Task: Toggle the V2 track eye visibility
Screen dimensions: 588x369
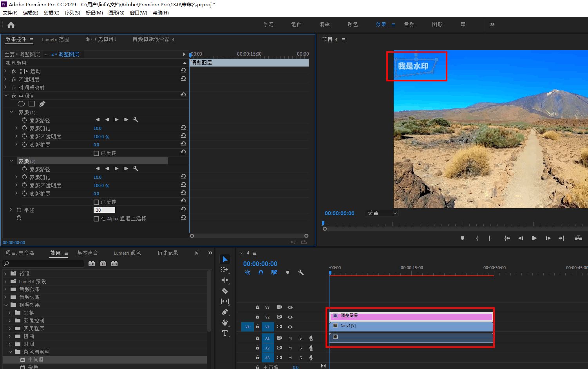Action: coord(290,317)
